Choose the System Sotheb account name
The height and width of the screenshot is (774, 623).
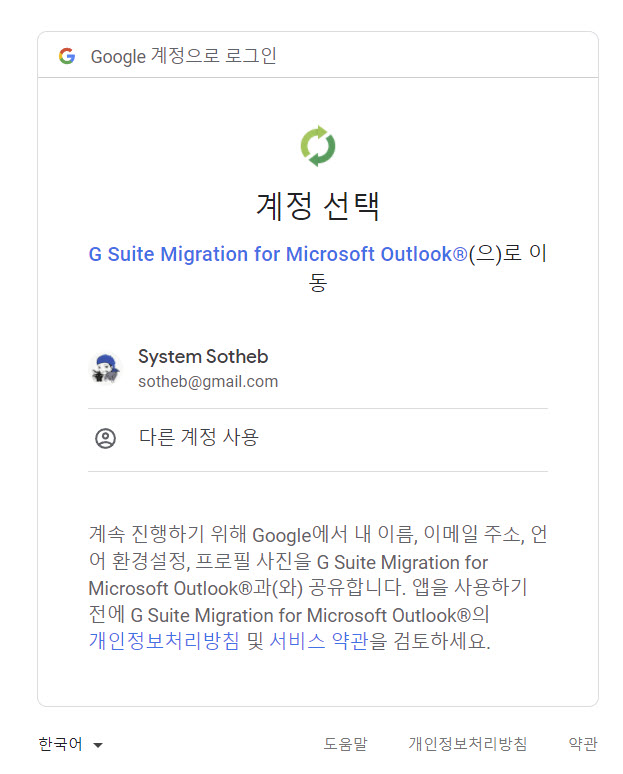203,356
